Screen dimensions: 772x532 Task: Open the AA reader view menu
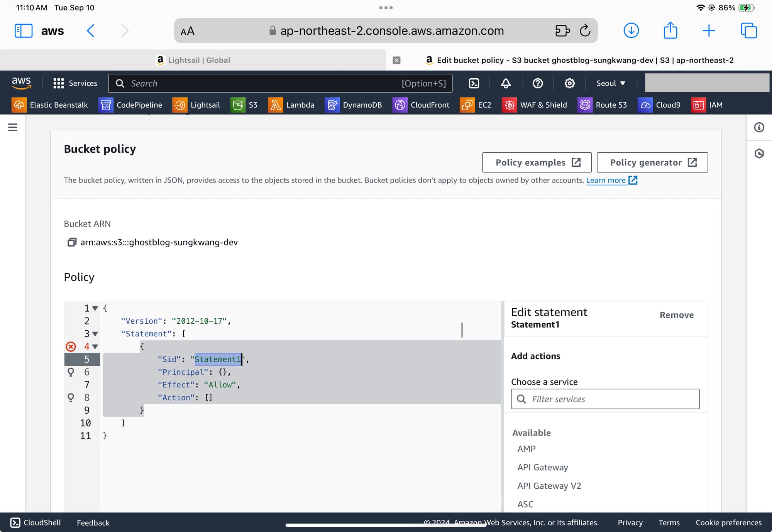[x=188, y=31]
